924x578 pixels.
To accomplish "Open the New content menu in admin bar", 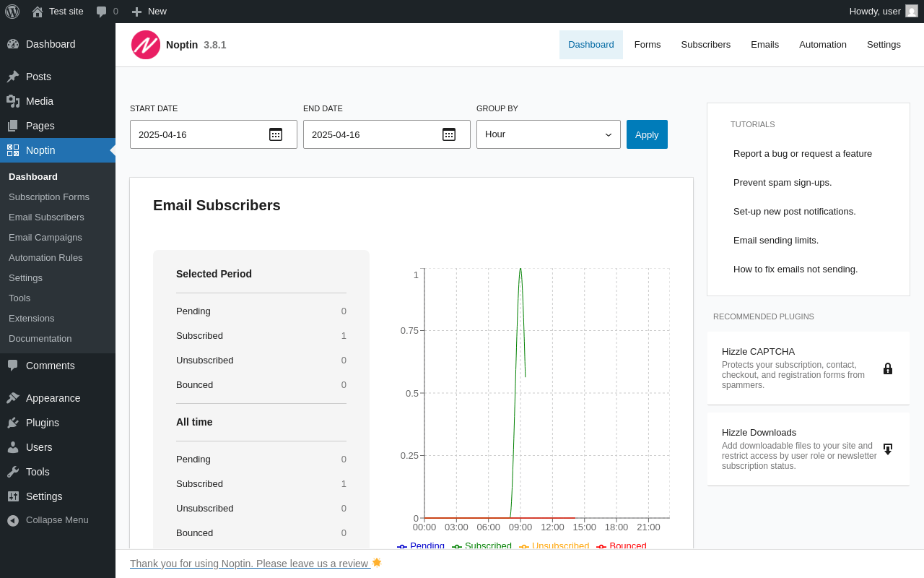I will 149,12.
